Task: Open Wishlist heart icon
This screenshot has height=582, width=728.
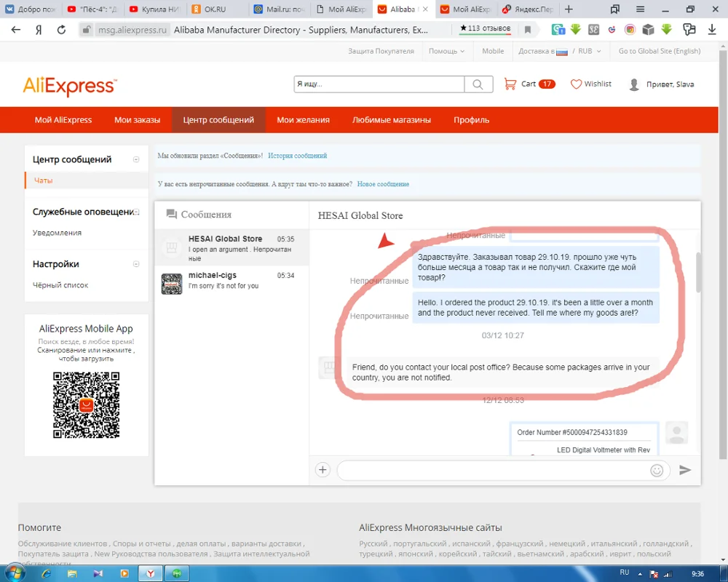Action: (576, 84)
